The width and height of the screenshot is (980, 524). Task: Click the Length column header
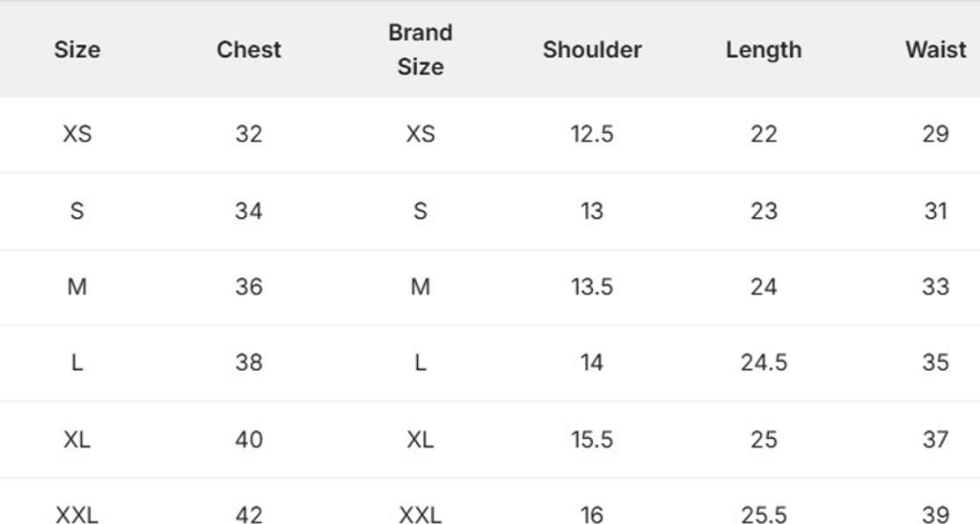click(764, 49)
